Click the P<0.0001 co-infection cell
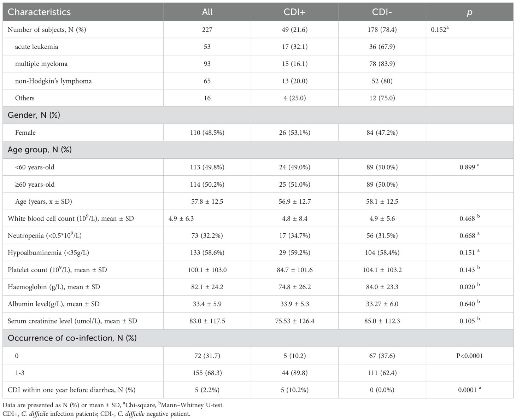Viewport: 516px width, 420px height. point(469,356)
